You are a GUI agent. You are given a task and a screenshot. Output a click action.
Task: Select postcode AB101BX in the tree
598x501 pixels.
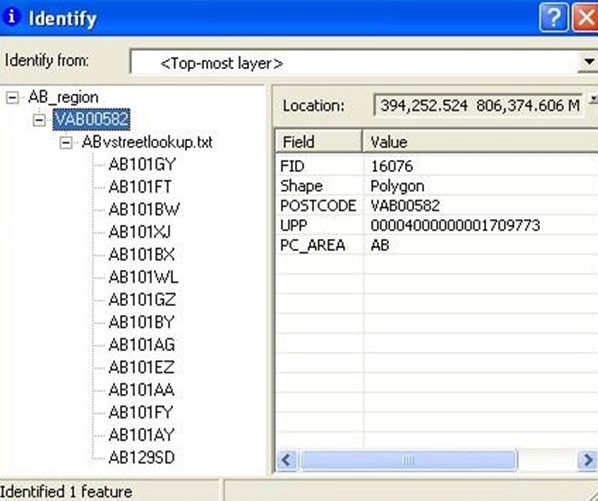(141, 255)
